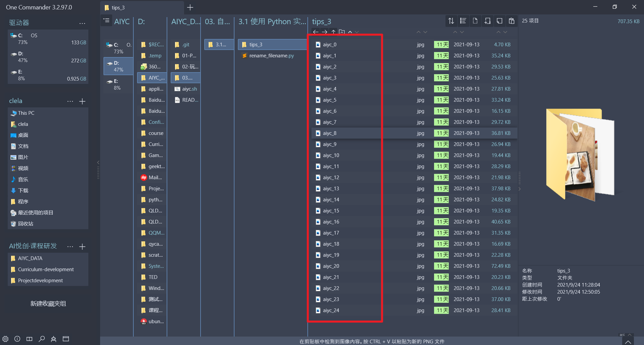Open the sort order button in toolbar
The image size is (644, 345).
click(x=451, y=21)
